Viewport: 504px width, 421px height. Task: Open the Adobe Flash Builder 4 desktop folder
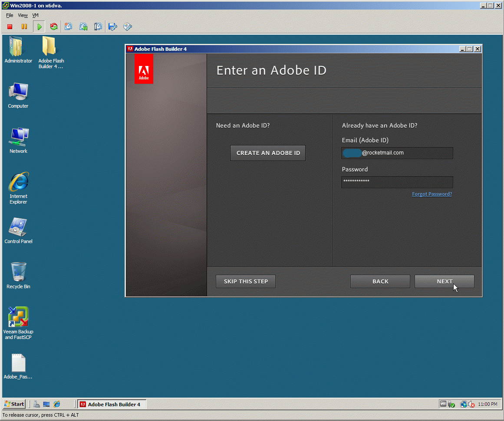tap(51, 53)
